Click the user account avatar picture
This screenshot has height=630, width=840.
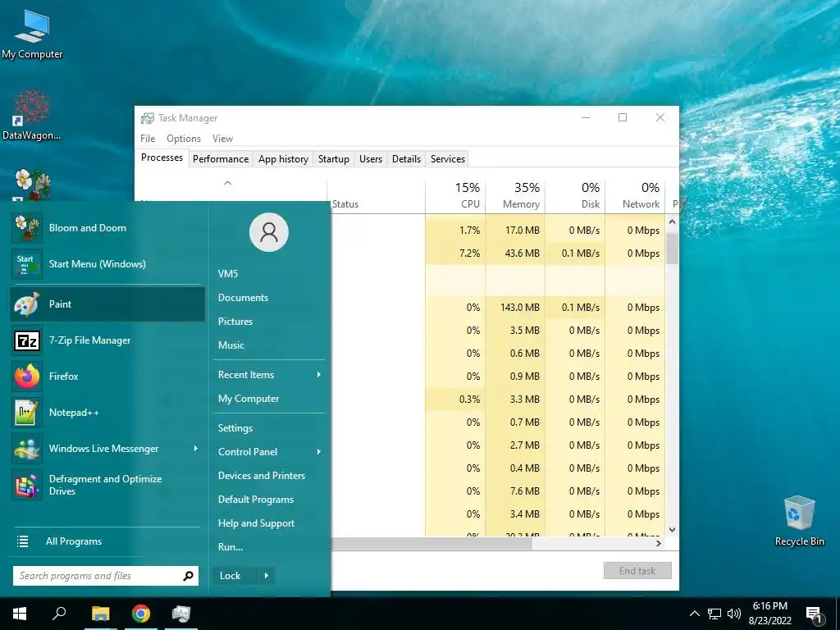[269, 232]
